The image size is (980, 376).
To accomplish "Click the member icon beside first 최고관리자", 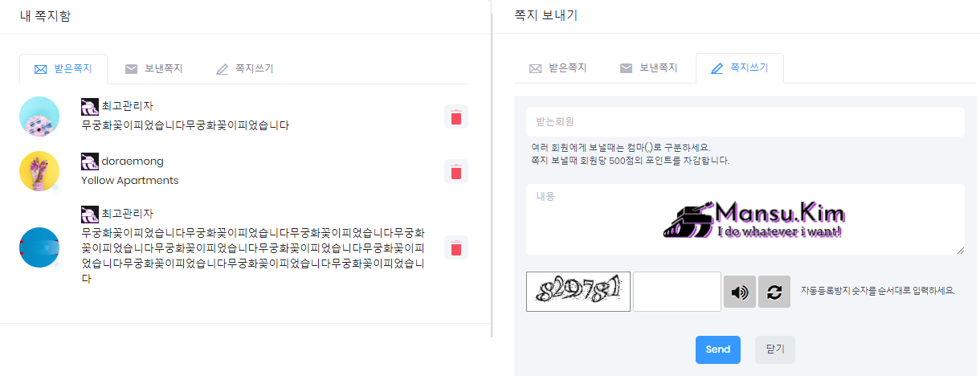I will [x=90, y=106].
